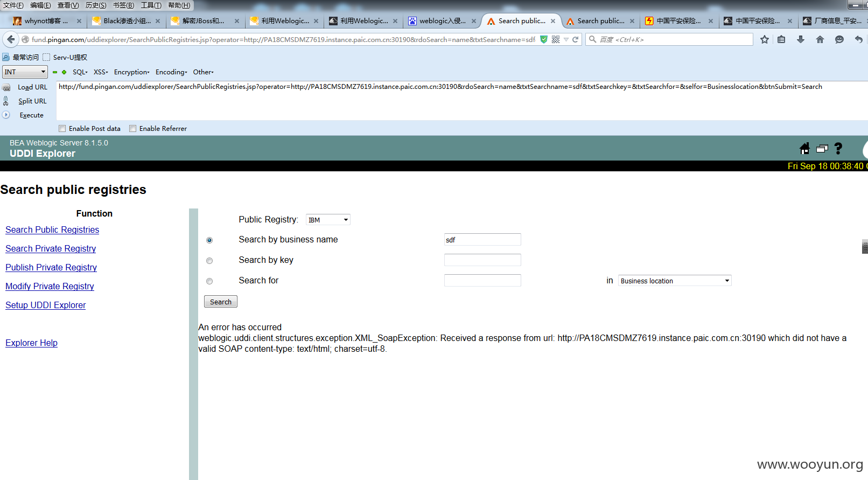Click the browser back arrow button

point(11,39)
